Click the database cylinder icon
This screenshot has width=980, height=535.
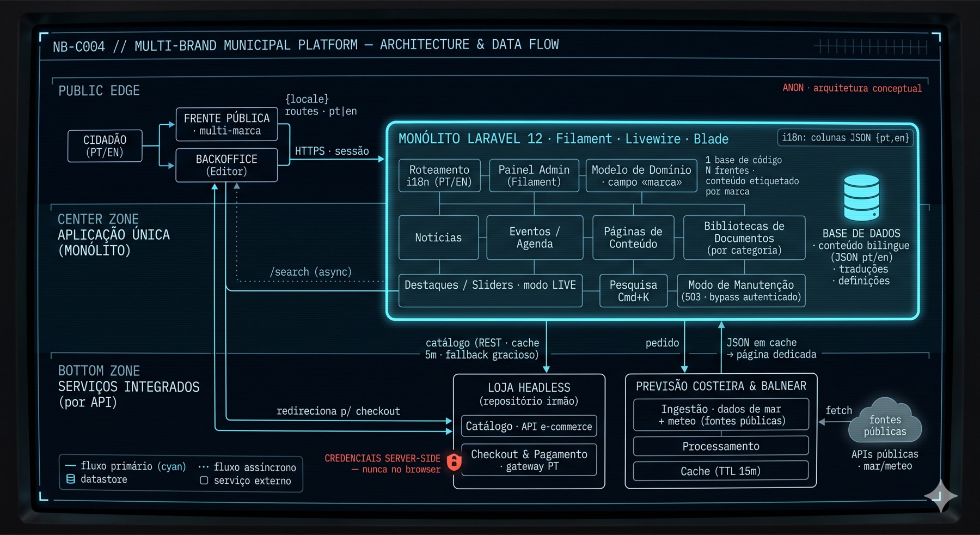click(x=861, y=197)
